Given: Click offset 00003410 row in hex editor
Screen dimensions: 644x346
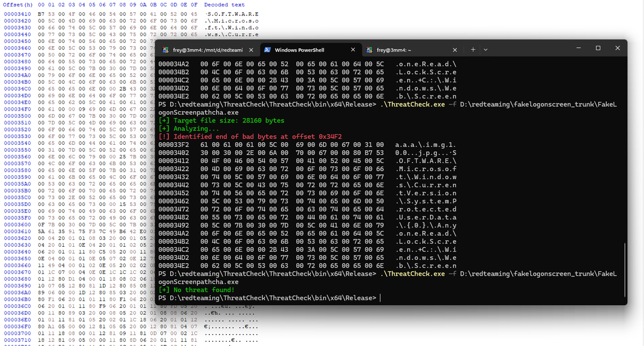Looking at the screenshot, I should [x=17, y=13].
